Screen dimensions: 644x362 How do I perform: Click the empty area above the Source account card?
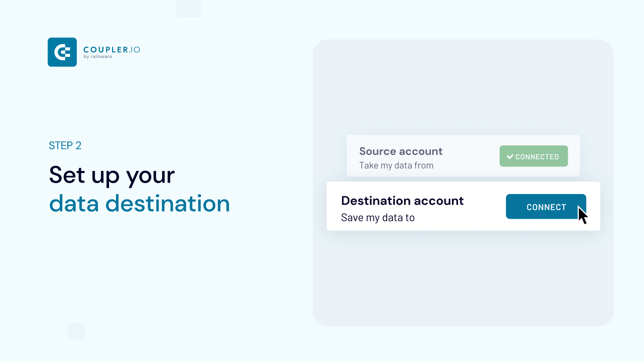coord(463,88)
